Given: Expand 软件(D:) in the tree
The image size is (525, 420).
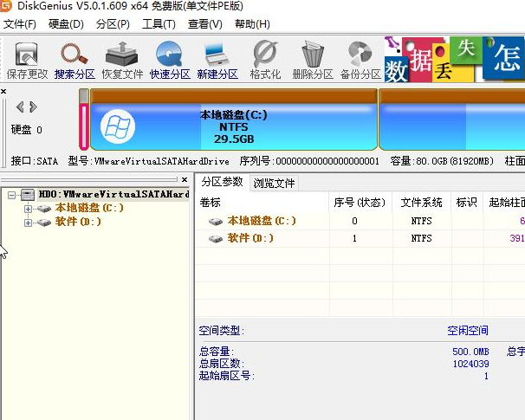Looking at the screenshot, I should click(x=28, y=223).
